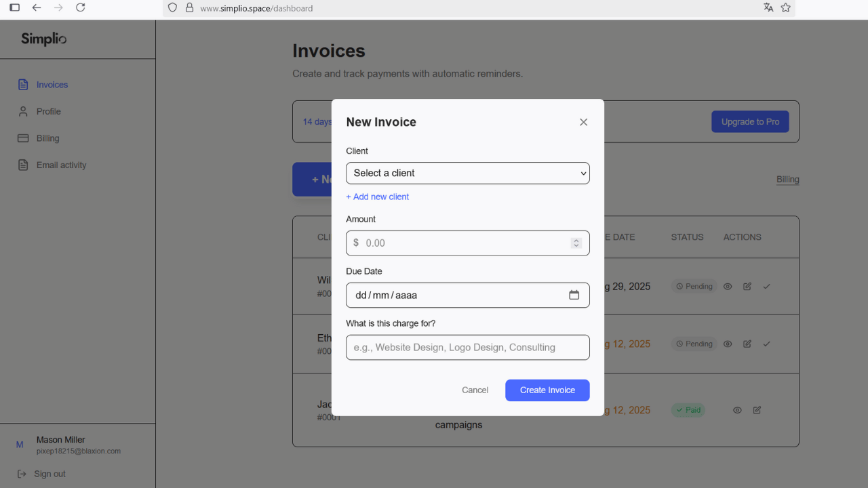View the Willow invoice using the eye icon

pos(728,286)
